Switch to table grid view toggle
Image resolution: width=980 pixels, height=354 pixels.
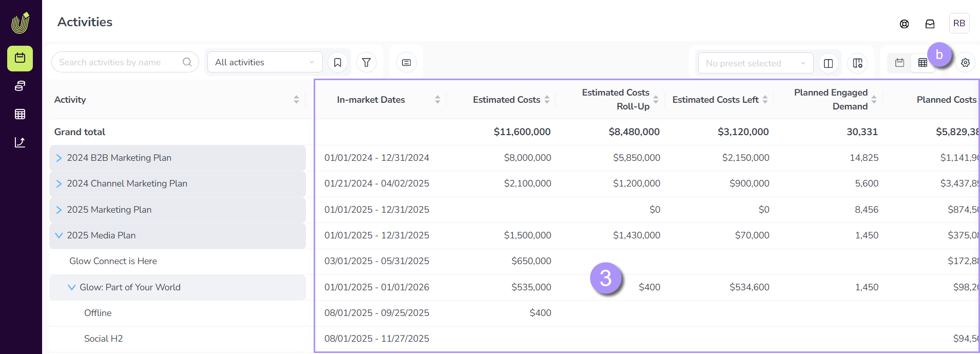(x=922, y=63)
